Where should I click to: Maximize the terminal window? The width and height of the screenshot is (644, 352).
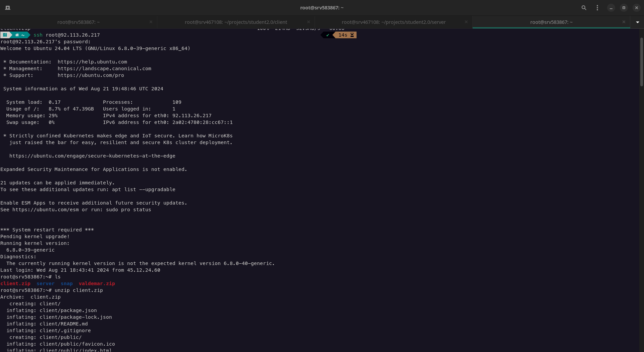pos(624,8)
